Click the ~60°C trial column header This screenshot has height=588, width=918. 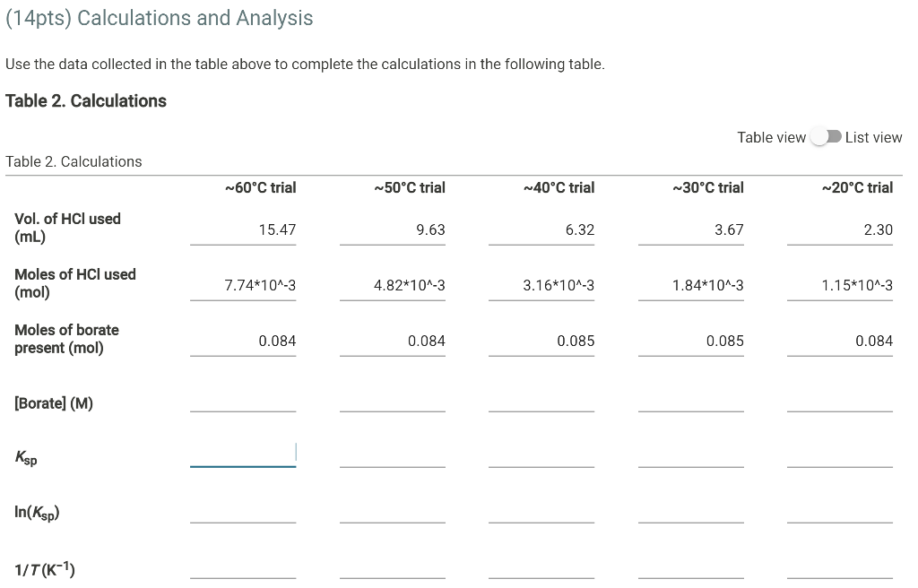[x=260, y=187]
